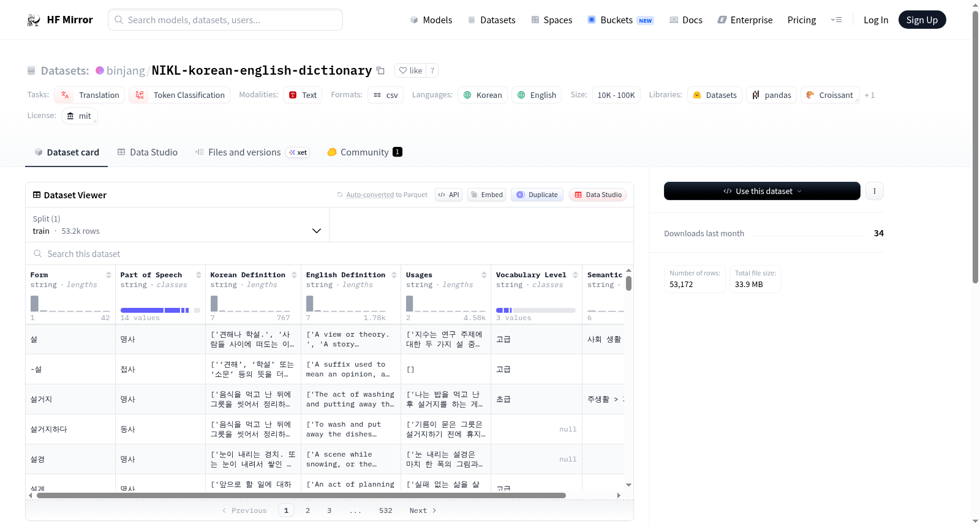Open the binjang user profile link

click(x=126, y=70)
